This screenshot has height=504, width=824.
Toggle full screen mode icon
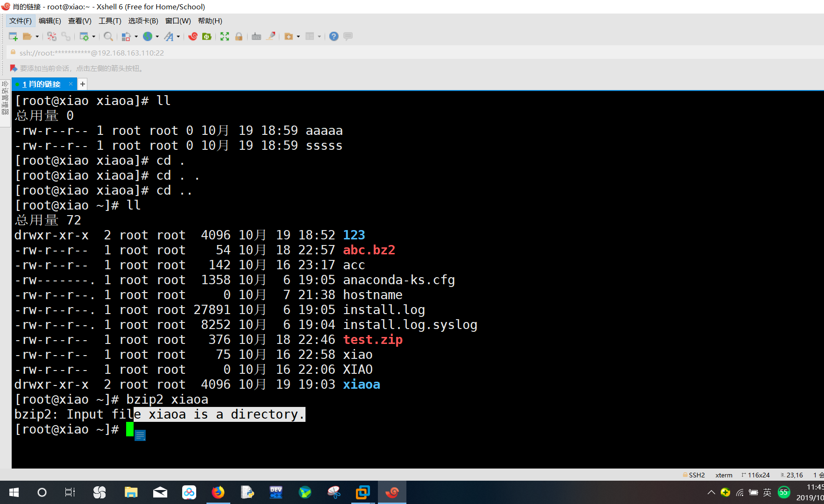click(x=225, y=36)
